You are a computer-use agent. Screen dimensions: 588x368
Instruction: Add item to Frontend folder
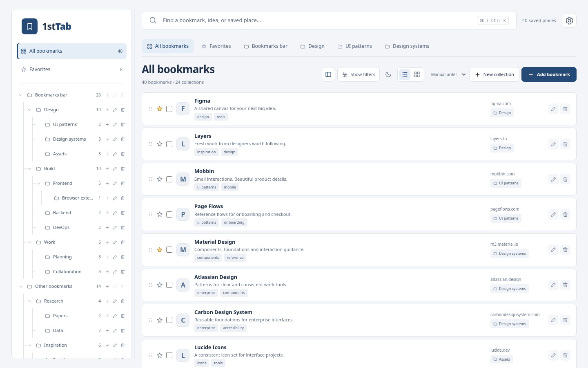pyautogui.click(x=107, y=184)
